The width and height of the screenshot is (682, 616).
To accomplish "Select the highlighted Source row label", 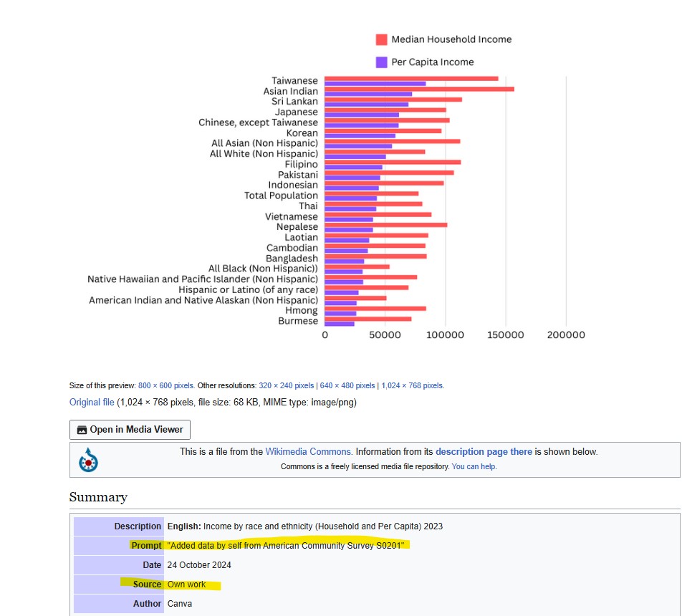I will [x=147, y=584].
